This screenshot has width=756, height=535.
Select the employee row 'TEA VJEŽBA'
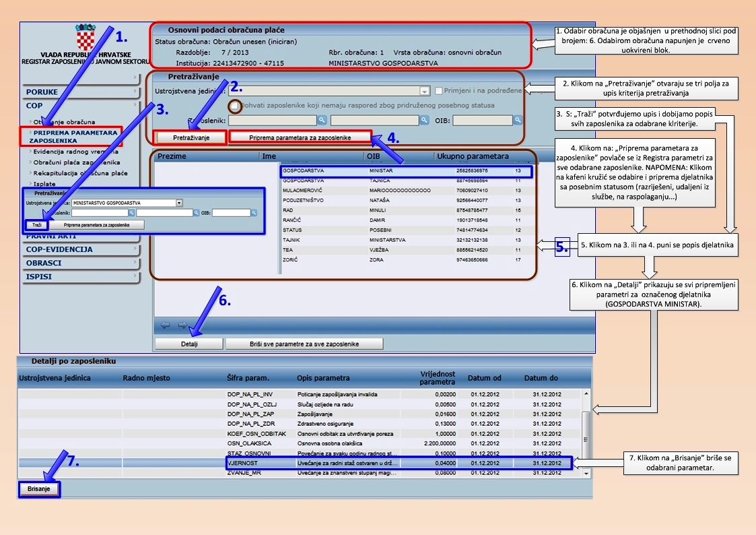(x=406, y=250)
